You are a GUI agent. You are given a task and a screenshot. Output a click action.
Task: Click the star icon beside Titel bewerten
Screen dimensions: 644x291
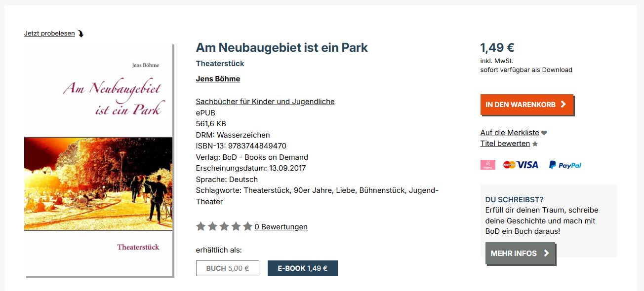535,144
